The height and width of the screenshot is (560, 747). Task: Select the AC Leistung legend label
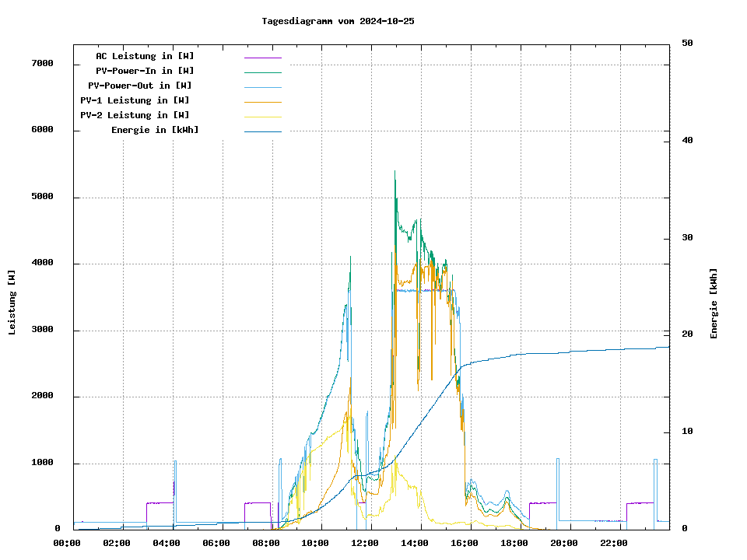tap(145, 56)
